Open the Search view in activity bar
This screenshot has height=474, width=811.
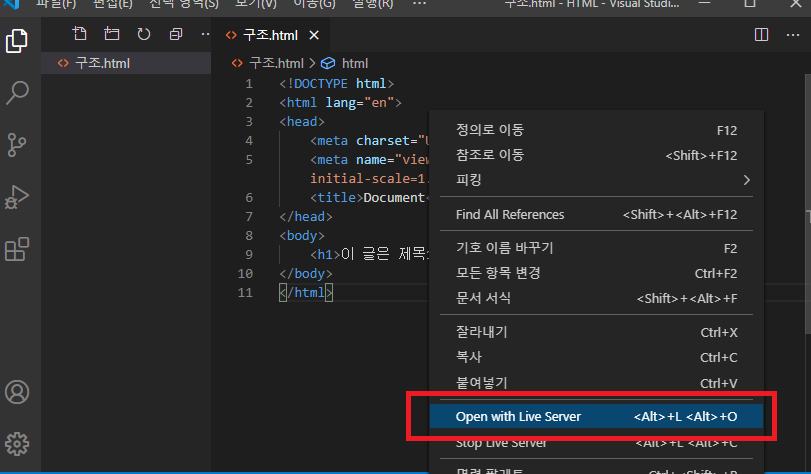coord(17,93)
